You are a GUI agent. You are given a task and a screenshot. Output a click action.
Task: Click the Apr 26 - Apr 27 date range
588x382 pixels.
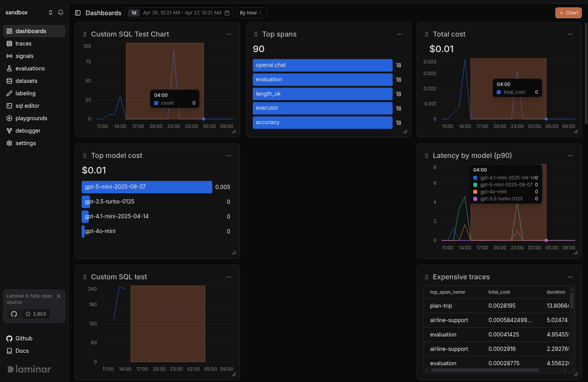pos(182,13)
